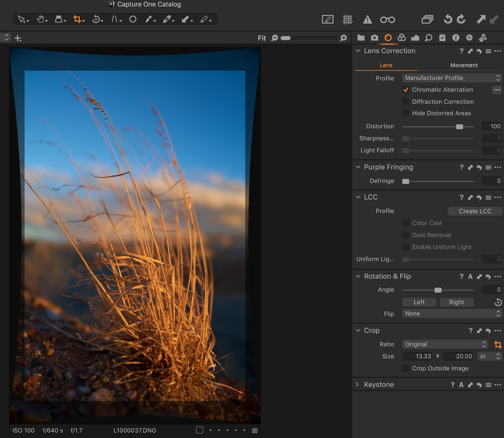Open the Crop Ratio Original dropdown
Image resolution: width=504 pixels, height=438 pixels.
pyautogui.click(x=445, y=344)
